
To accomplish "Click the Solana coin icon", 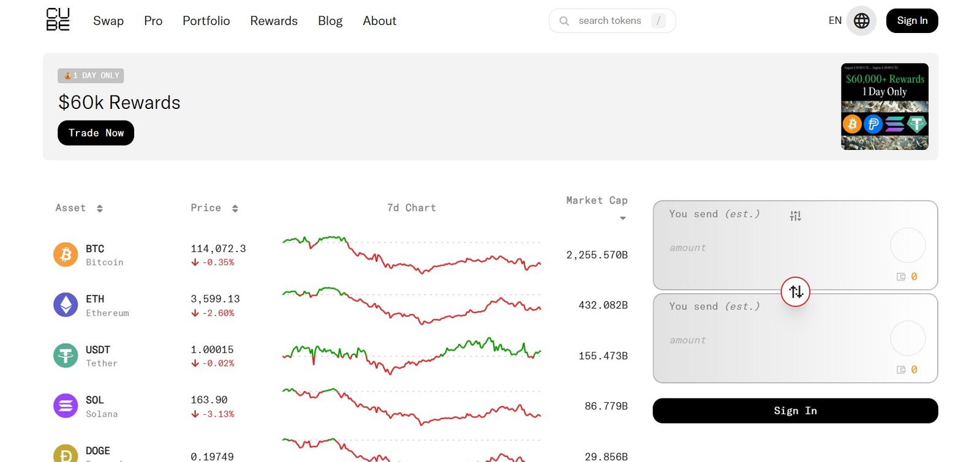I will coord(66,406).
